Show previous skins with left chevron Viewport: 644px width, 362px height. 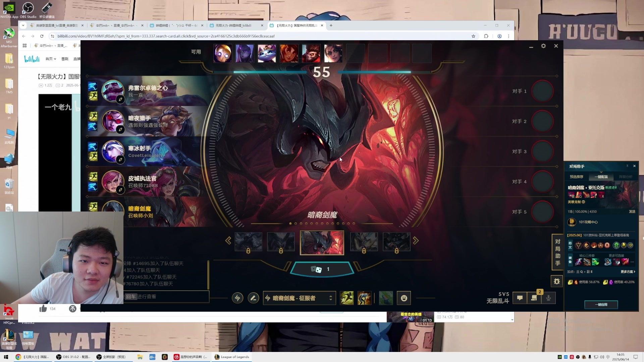click(228, 241)
